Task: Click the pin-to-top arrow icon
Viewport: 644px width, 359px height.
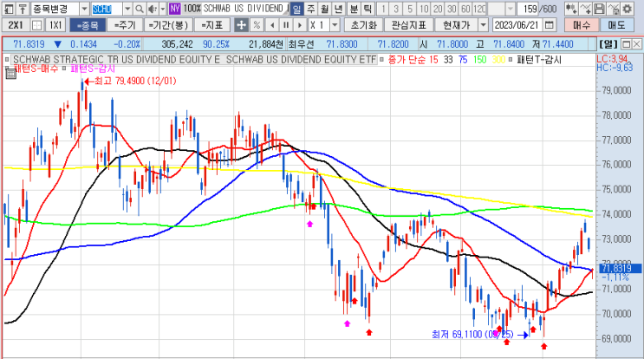Action: coord(23,9)
